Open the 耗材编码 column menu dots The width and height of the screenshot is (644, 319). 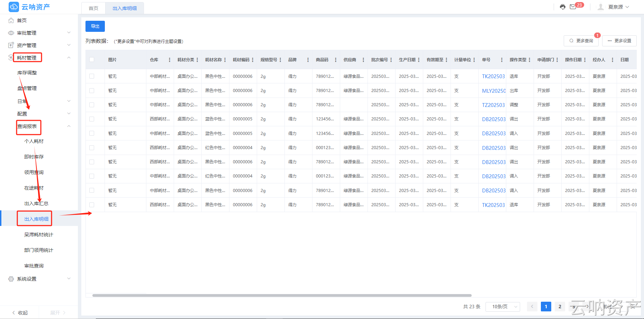tap(253, 60)
